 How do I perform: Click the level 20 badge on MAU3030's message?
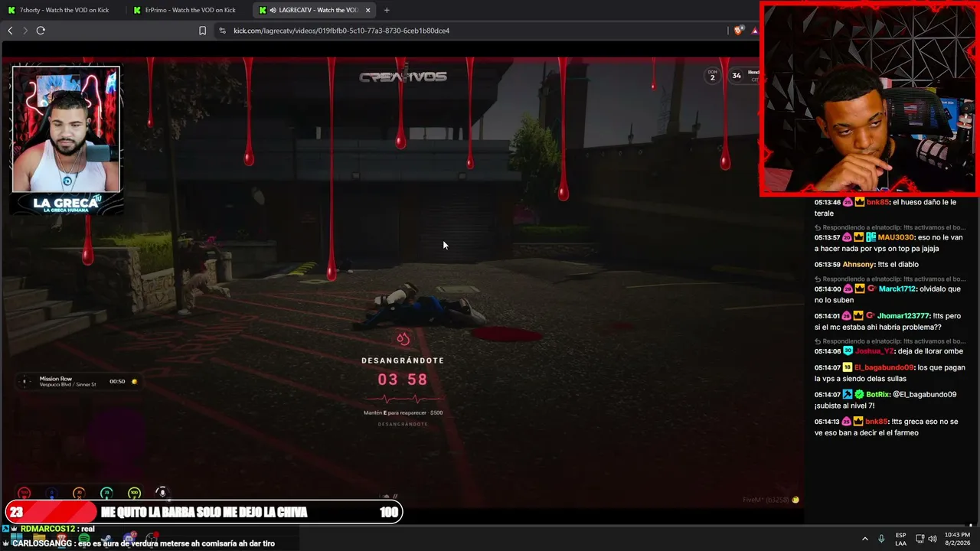pyautogui.click(x=848, y=237)
